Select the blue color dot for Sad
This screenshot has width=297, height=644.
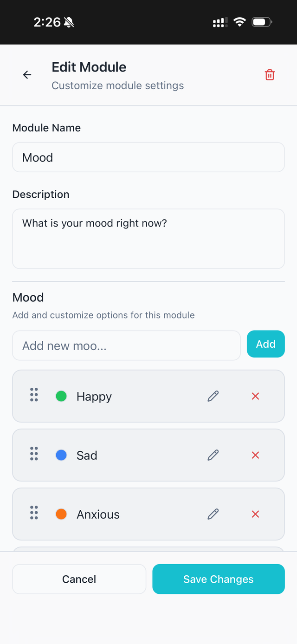pos(61,454)
